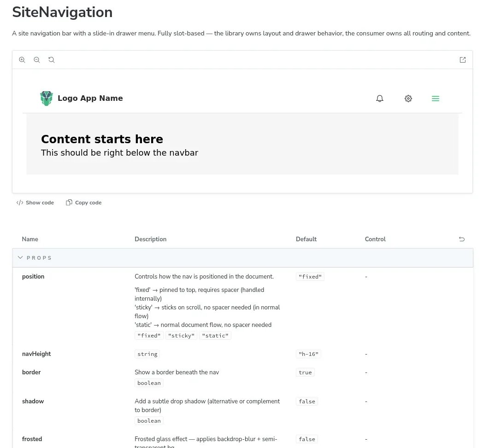Click the "h-16" default value
Viewport: 489px width, 448px height.
308,354
